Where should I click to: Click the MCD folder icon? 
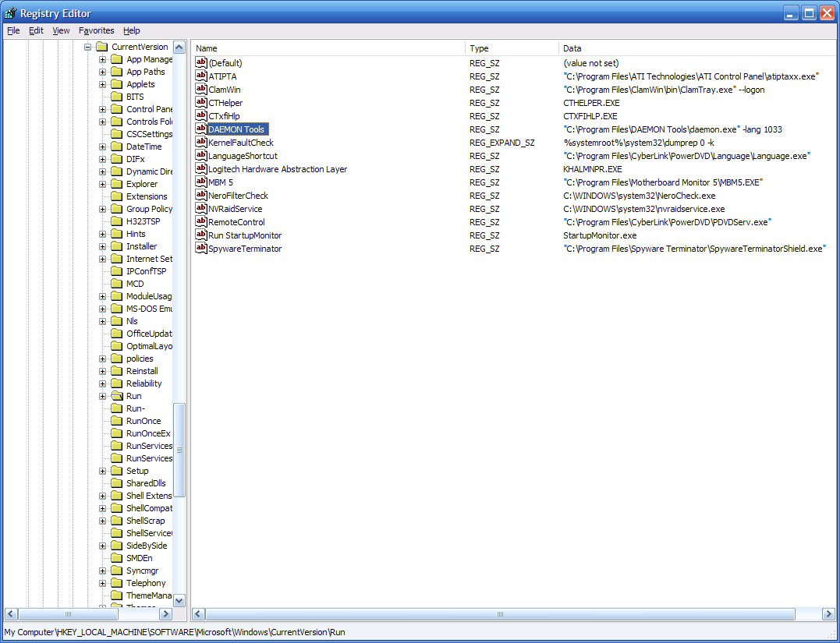(x=117, y=284)
